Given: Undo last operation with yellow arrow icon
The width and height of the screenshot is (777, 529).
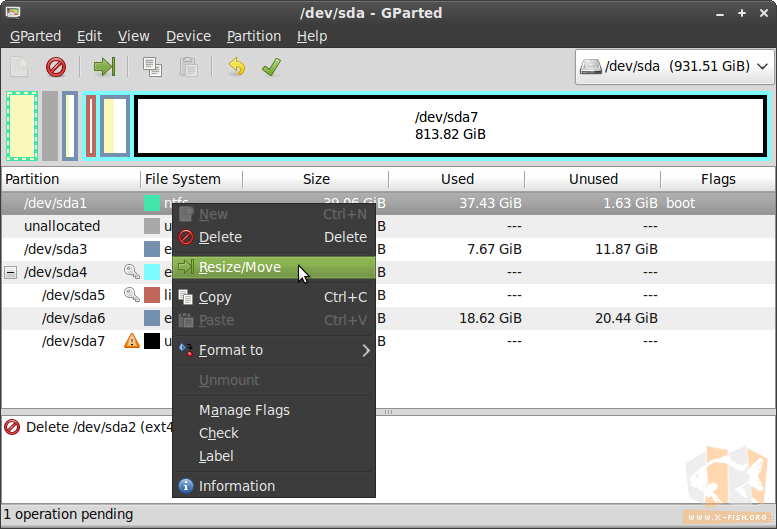Looking at the screenshot, I should (x=237, y=67).
